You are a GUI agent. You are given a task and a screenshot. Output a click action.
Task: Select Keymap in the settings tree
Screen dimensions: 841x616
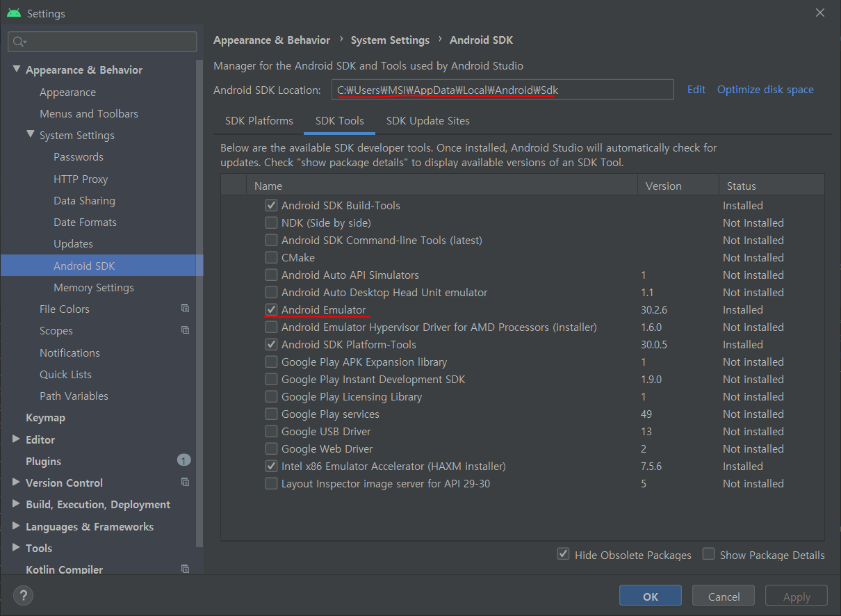[x=45, y=417]
